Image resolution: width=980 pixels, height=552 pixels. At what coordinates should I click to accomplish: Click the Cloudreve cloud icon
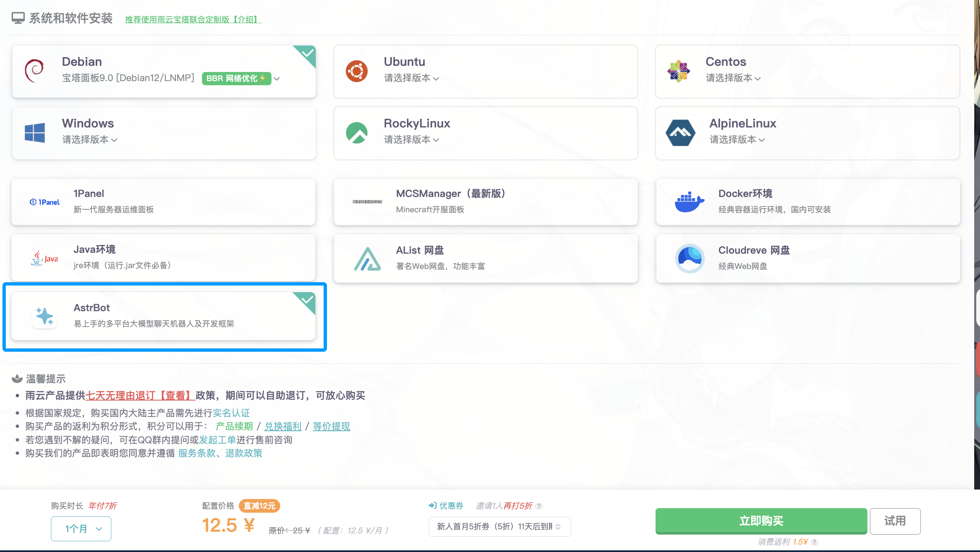(689, 258)
